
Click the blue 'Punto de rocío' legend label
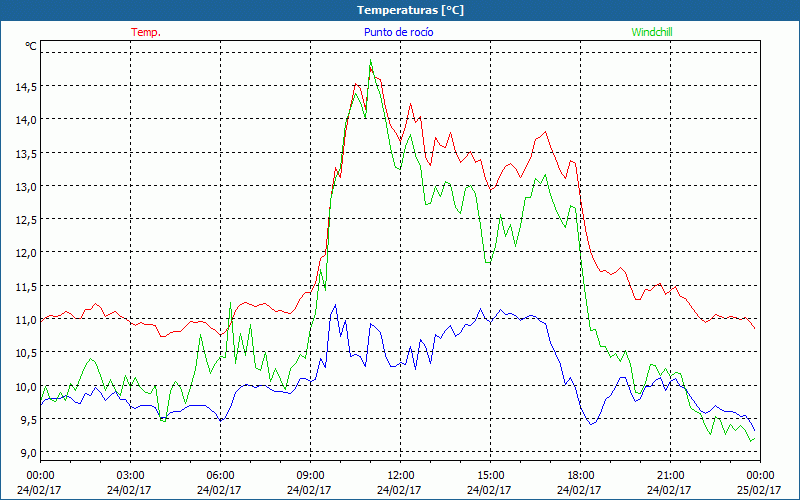[x=398, y=32]
